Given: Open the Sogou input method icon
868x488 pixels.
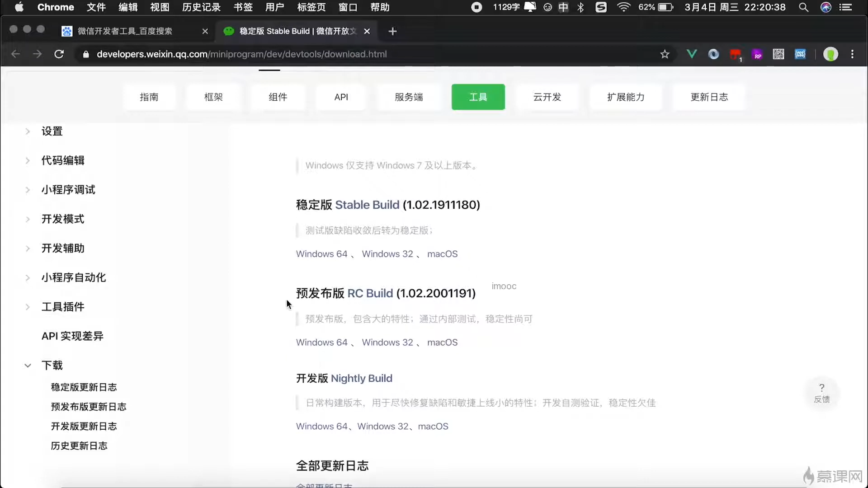Looking at the screenshot, I should click(x=601, y=7).
